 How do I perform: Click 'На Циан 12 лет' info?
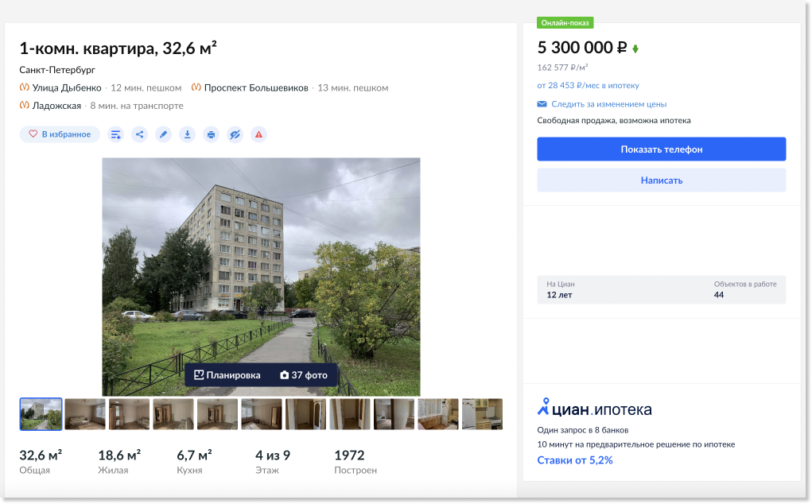[561, 290]
